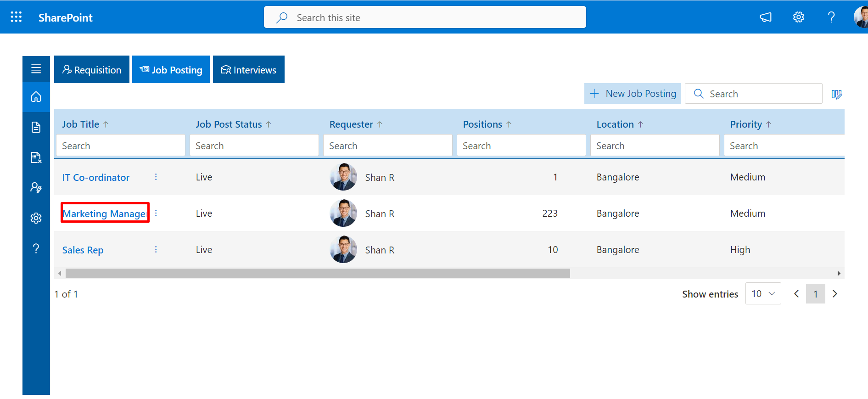This screenshot has height=399, width=868.
Task: Click the Job Title sort arrow
Action: 106,124
